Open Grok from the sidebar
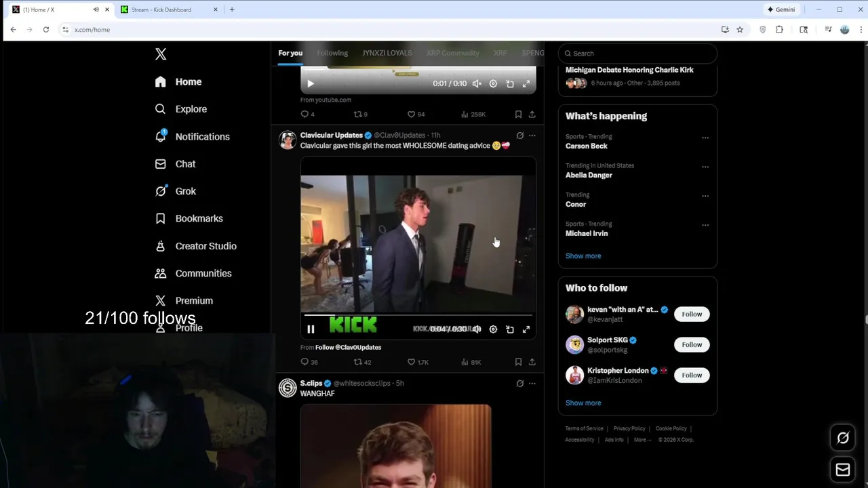868x488 pixels. (x=175, y=191)
